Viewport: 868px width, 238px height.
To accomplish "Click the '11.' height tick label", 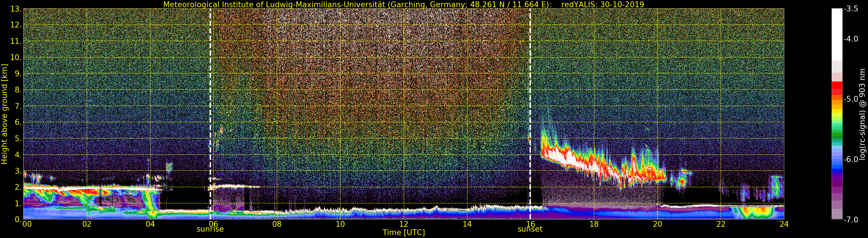I will [x=16, y=41].
